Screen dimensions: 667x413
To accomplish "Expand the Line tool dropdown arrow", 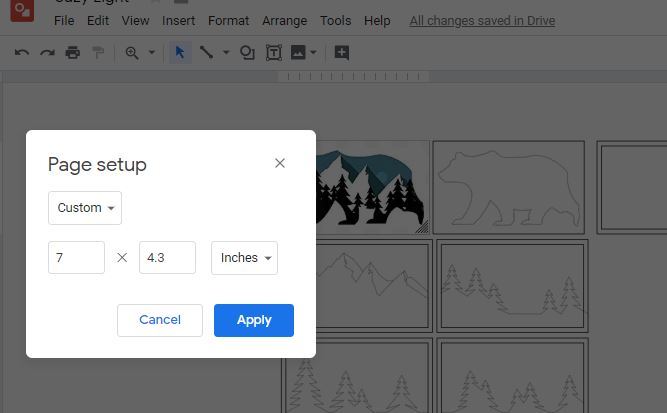I will tap(226, 53).
